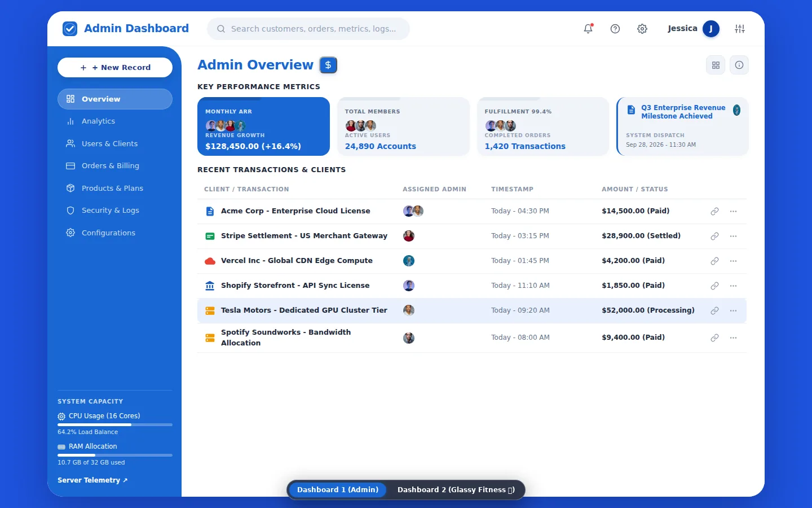Viewport: 812px width, 508px height.
Task: Click the Admin Dashboard checkmark logo
Action: [x=70, y=29]
